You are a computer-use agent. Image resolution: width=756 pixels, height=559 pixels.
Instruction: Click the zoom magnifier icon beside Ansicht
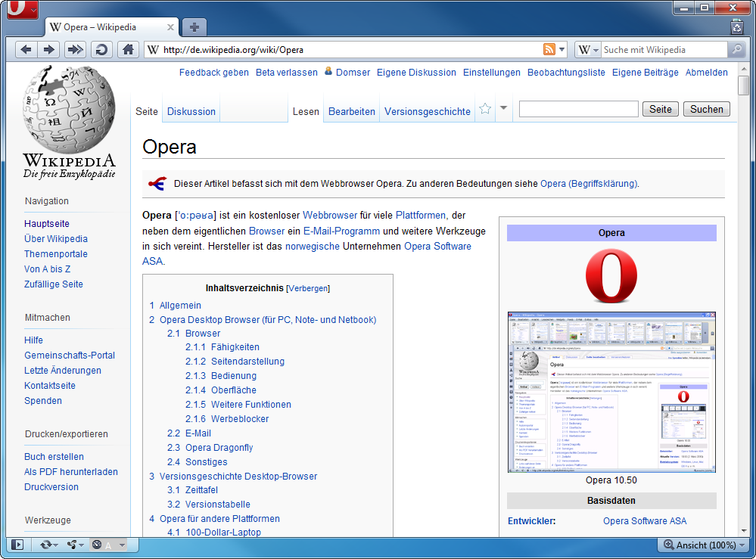(x=669, y=545)
